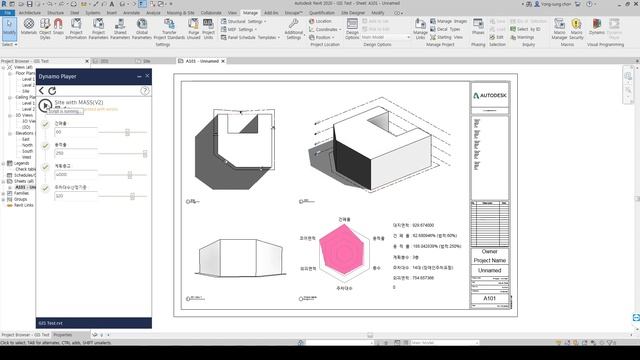Screen dimensions: 640x360
Task: Click the first input field showing 60
Action: (x=76, y=132)
